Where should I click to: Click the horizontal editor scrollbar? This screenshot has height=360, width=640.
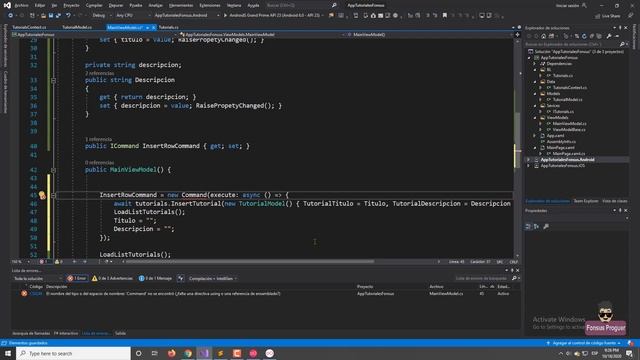coord(249,262)
